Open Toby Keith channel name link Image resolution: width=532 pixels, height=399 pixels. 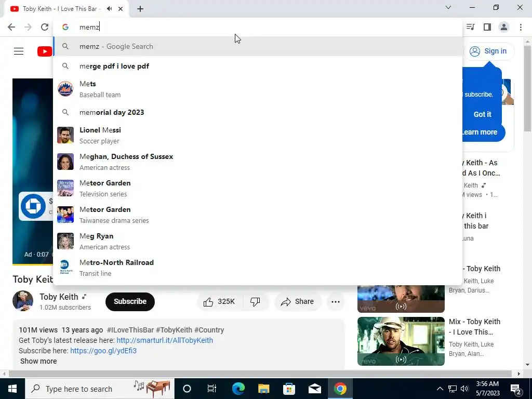[x=59, y=297]
